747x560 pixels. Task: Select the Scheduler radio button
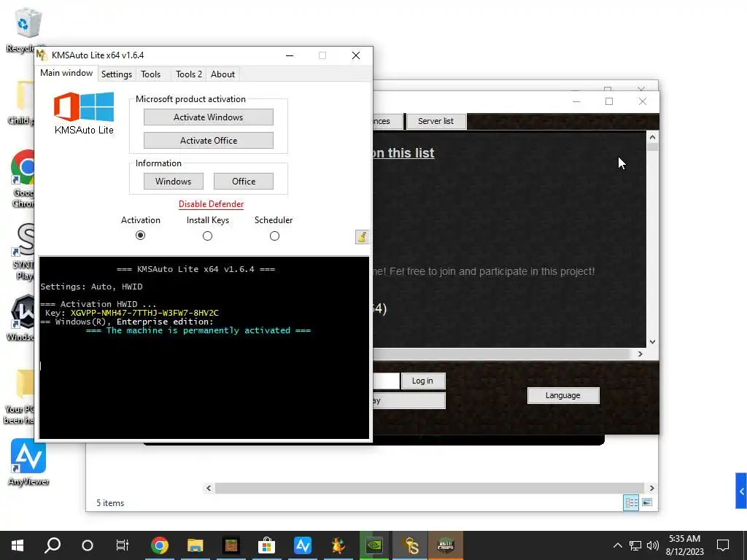274,236
